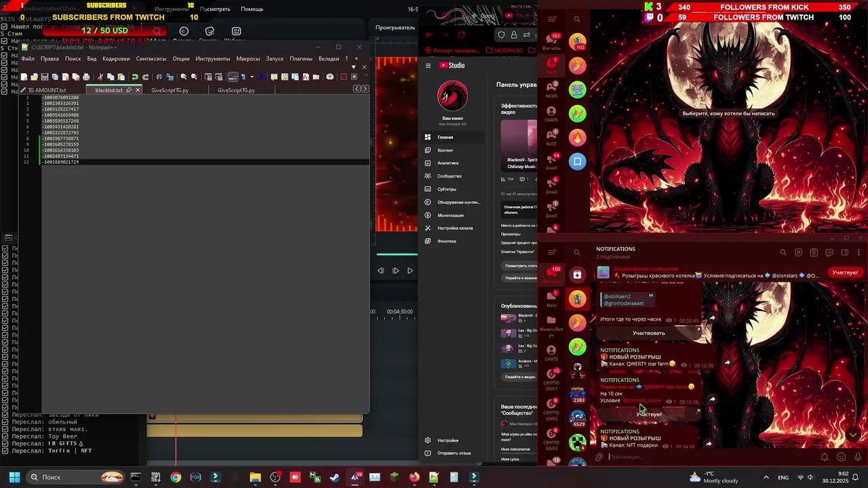Click the emoji smiley icon in Telegram
This screenshot has height=488, width=868.
tap(841, 457)
